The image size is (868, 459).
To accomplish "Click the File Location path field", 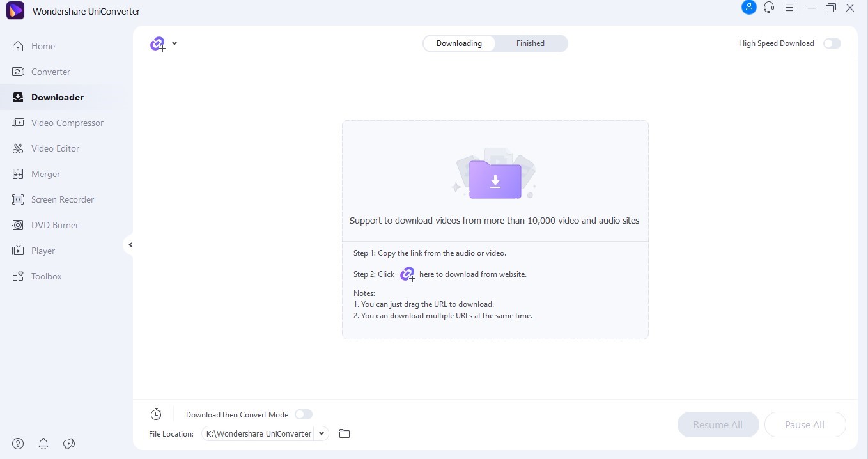I will pos(259,433).
